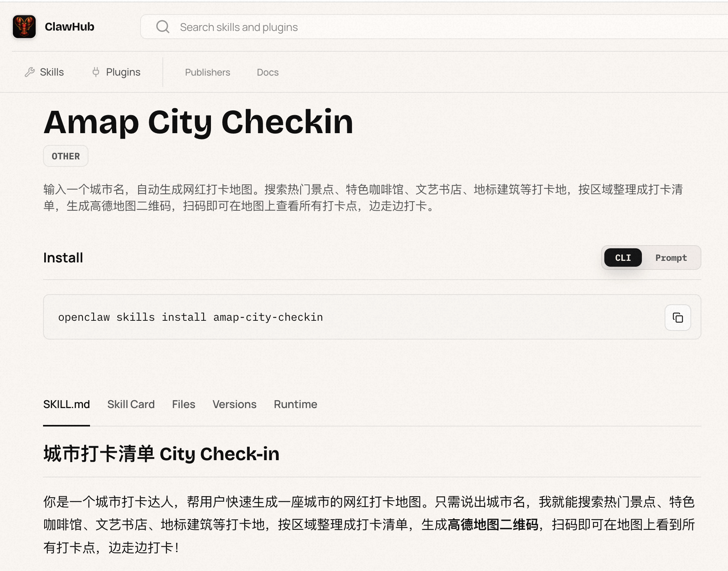Click the 城市打卡清单 City Check-in heading

point(161,454)
